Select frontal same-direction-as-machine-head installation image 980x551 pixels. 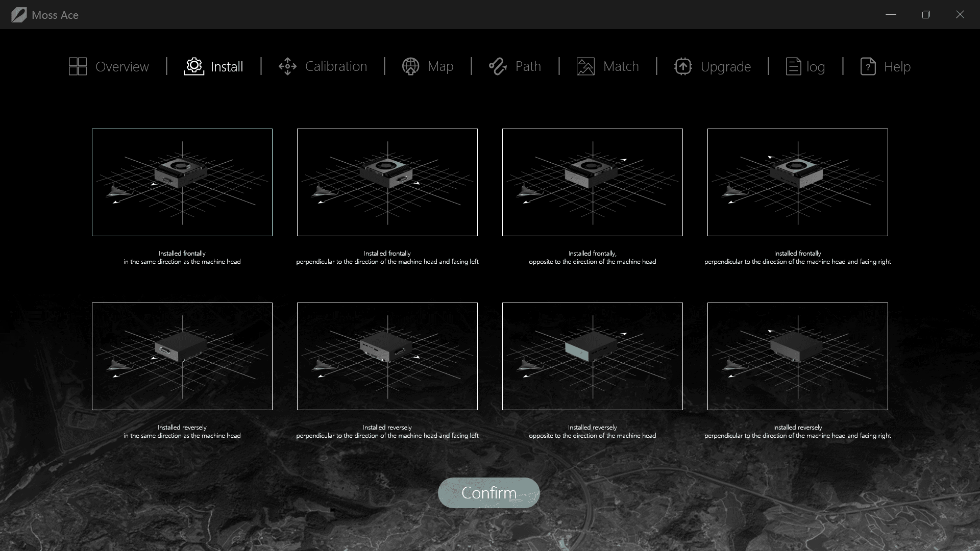click(182, 182)
